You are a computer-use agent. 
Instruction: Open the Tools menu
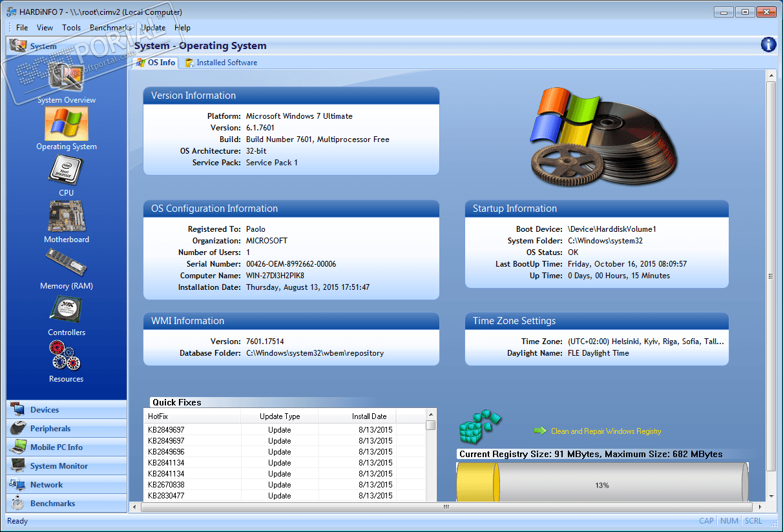tap(72, 28)
